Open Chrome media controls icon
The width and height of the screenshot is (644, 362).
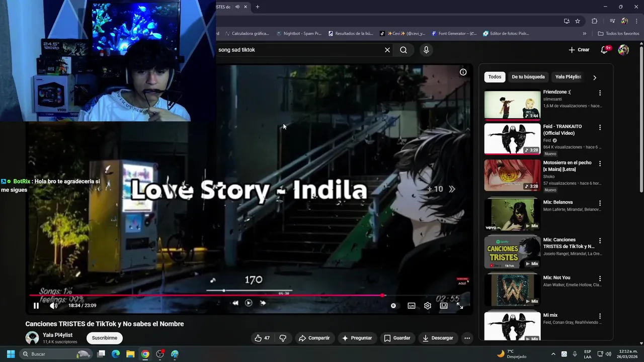point(612,21)
